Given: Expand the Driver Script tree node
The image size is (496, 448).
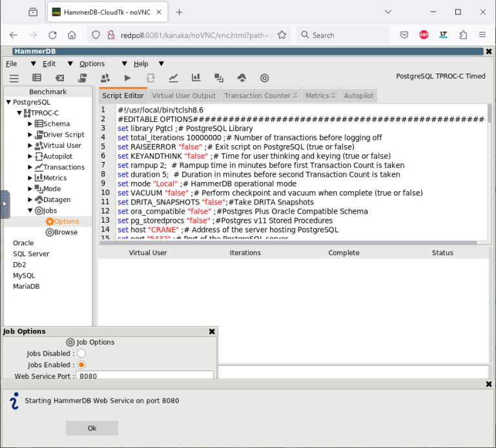Looking at the screenshot, I should click(30, 135).
